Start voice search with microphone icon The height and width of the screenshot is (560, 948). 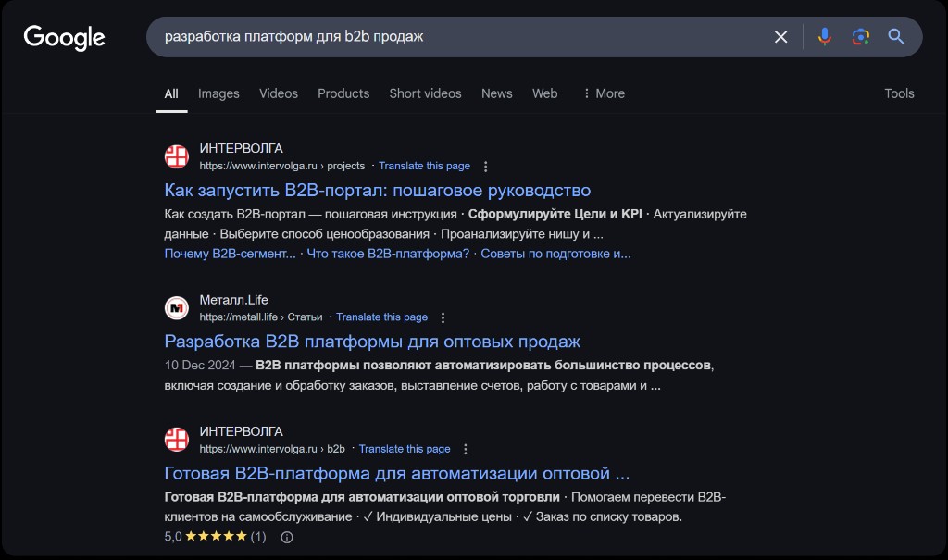pyautogui.click(x=824, y=37)
